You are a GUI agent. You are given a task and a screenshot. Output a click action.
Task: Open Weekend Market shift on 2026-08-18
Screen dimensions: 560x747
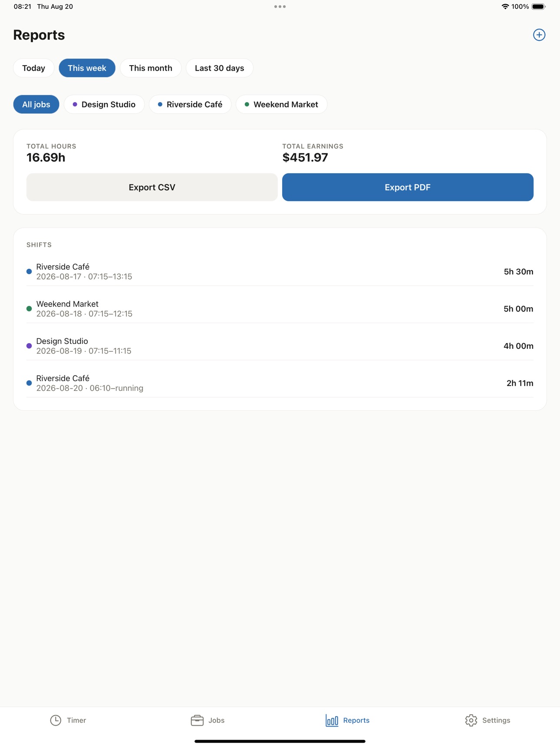(x=280, y=309)
